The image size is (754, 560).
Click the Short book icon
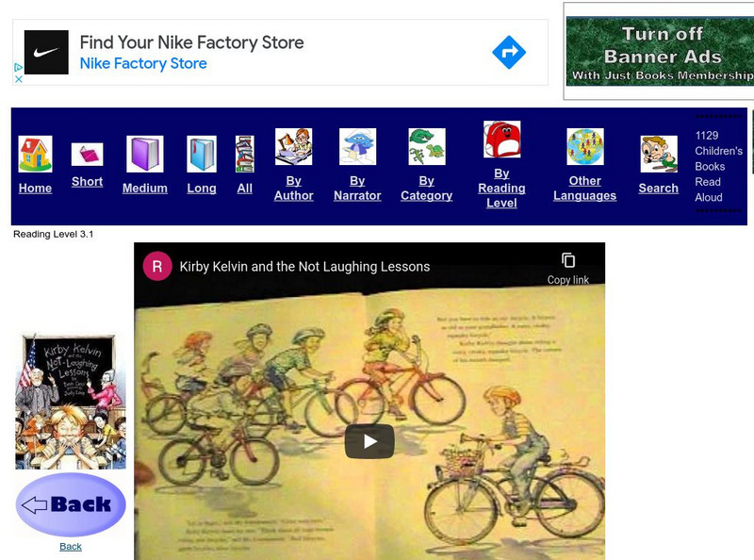(87, 155)
